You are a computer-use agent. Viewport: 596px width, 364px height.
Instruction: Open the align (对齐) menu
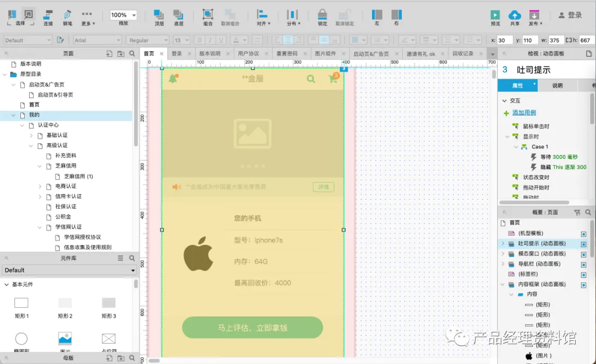tap(263, 18)
